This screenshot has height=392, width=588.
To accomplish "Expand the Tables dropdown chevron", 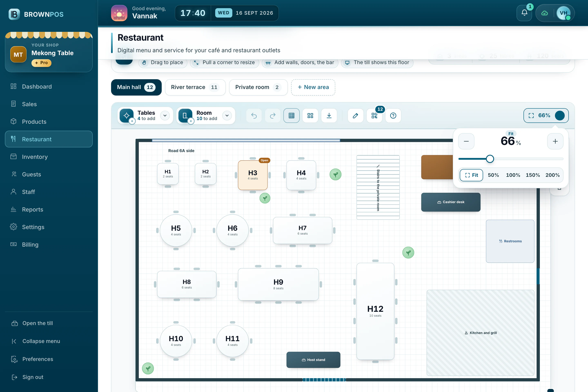I will pyautogui.click(x=165, y=116).
